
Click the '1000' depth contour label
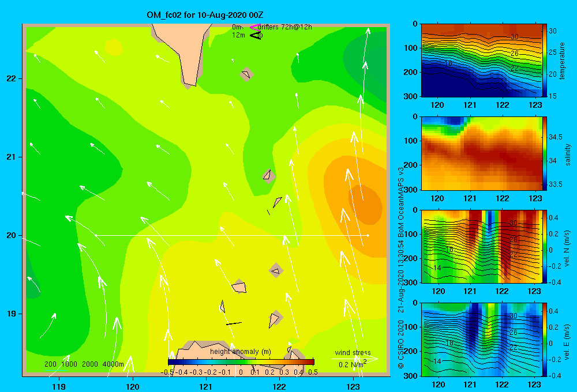pos(69,364)
